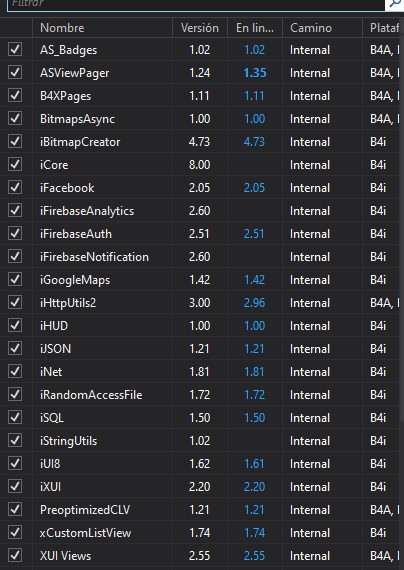Uncheck the AS_Badges library checkbox
Viewport: 404px width, 570px height.
click(15, 49)
